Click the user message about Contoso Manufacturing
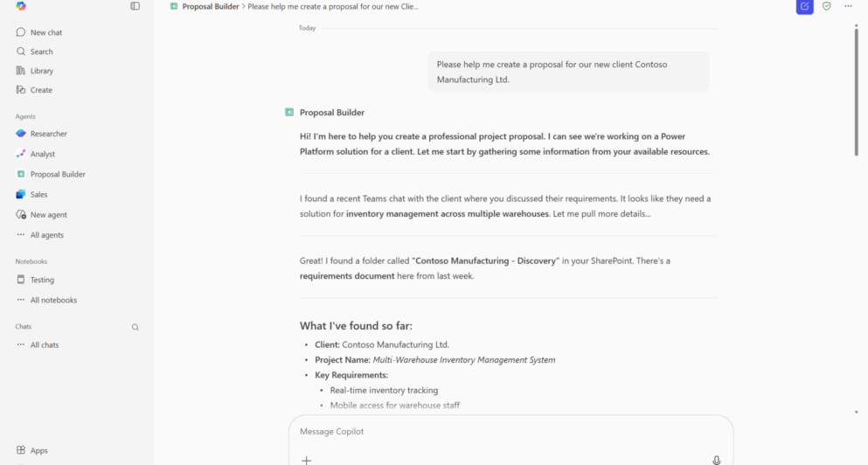868x465 pixels. pyautogui.click(x=568, y=72)
